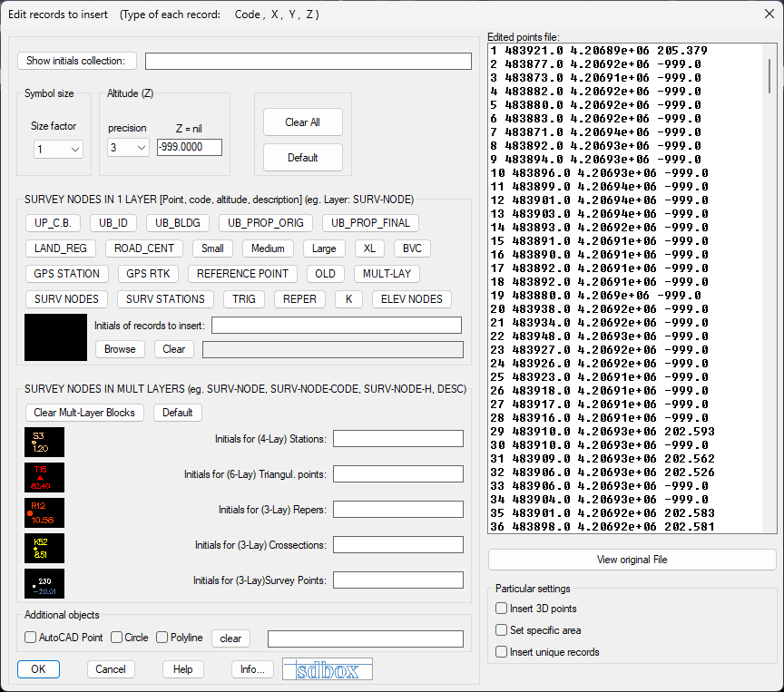
Task: Click the S3 station block preview
Action: click(x=44, y=443)
